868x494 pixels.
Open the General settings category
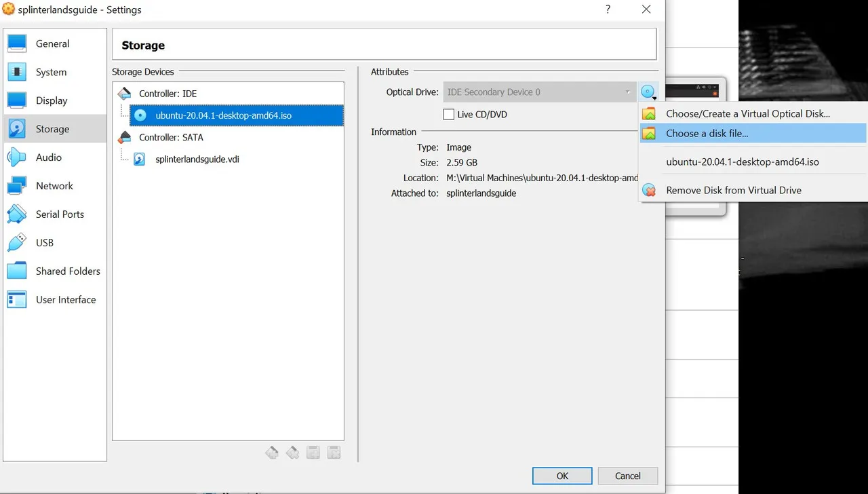[54, 43]
